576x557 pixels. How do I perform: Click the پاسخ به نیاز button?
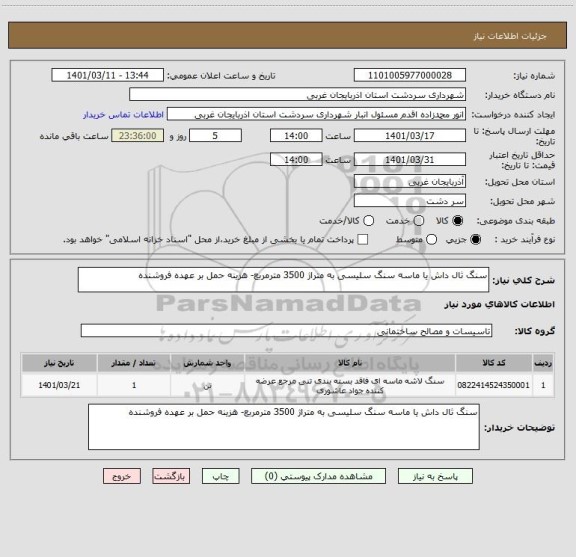[x=435, y=476]
